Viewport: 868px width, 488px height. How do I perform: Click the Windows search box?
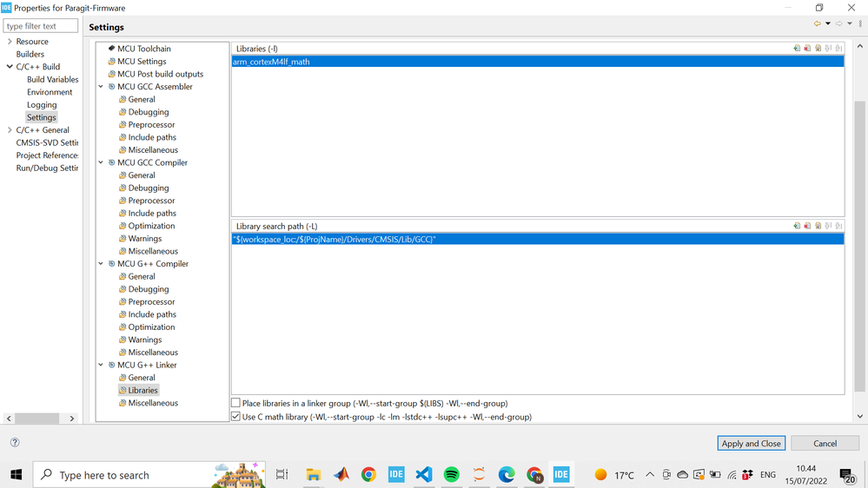click(149, 475)
